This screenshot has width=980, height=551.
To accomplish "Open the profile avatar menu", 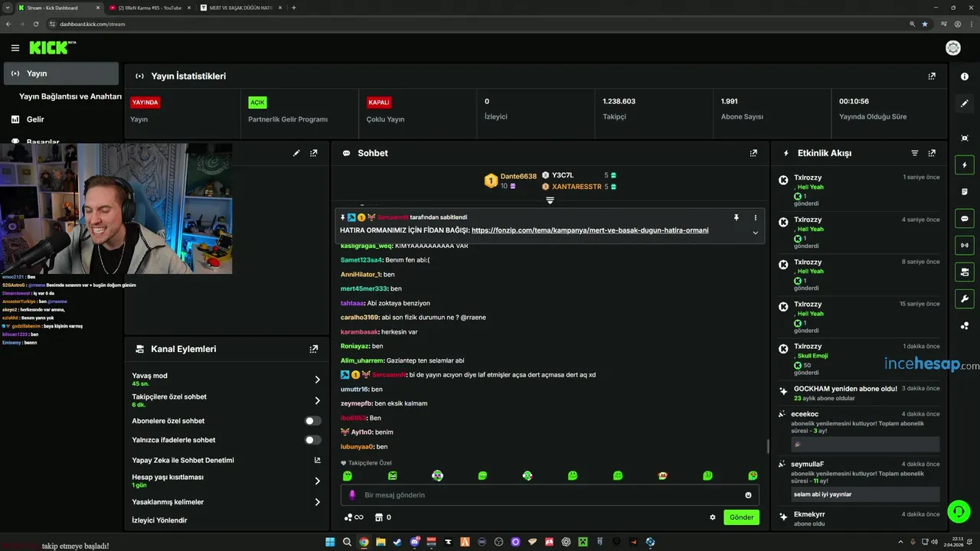I will click(x=953, y=48).
